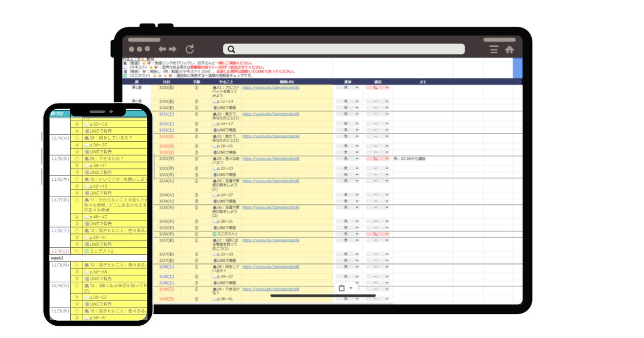Open youtu.be link in 05：友達や家族 row
644x338 pixels.
coord(271,181)
